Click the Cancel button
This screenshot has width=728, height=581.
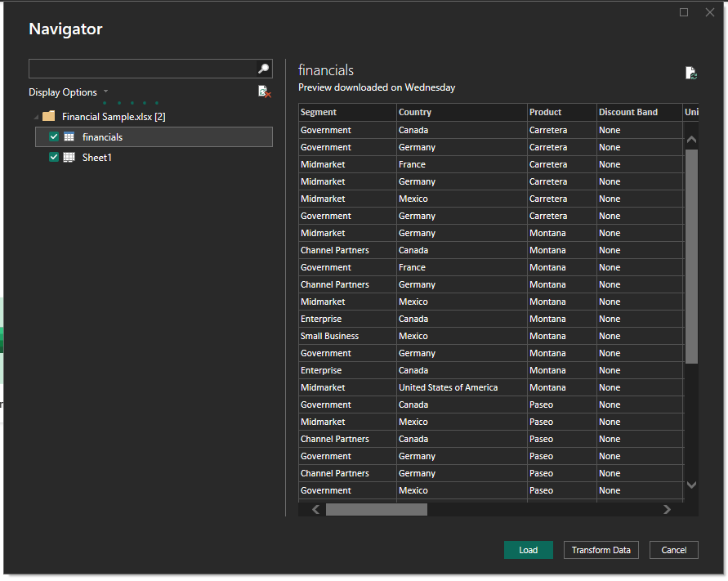coord(673,550)
